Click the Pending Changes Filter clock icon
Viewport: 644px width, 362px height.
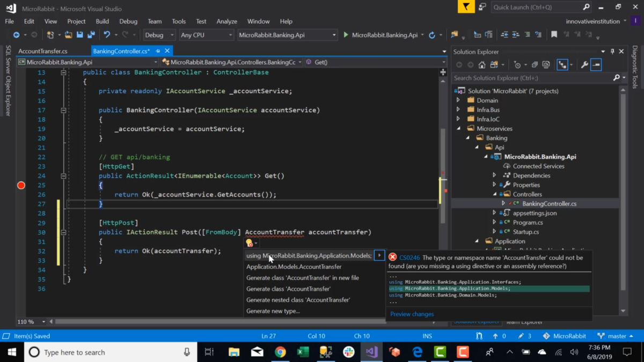517,65
